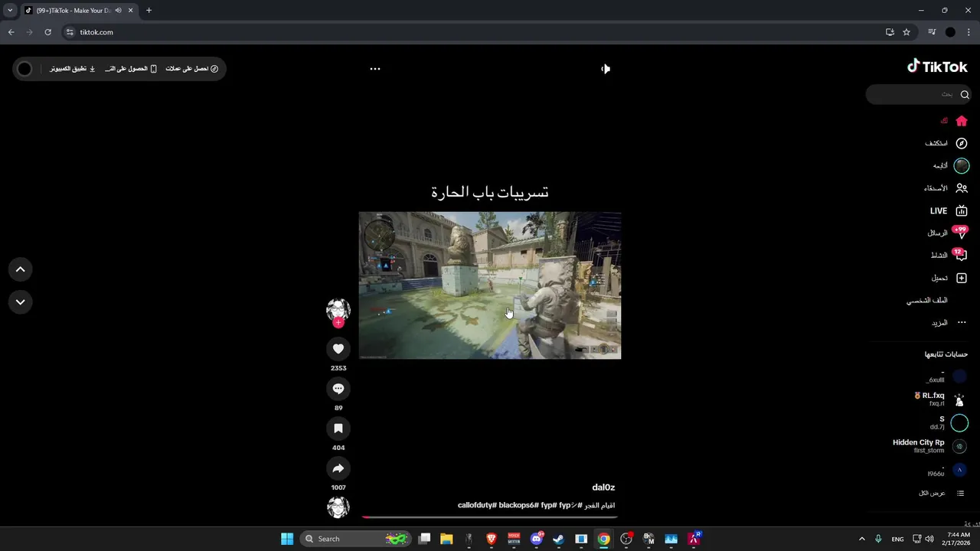Reload the tiktok.com page
Viewport: 980px width, 551px height.
47,32
